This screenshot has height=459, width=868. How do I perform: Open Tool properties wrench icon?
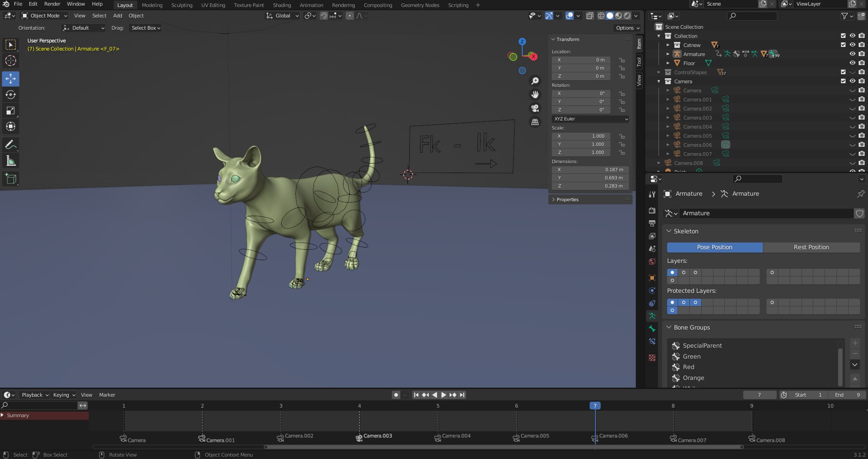pos(652,194)
